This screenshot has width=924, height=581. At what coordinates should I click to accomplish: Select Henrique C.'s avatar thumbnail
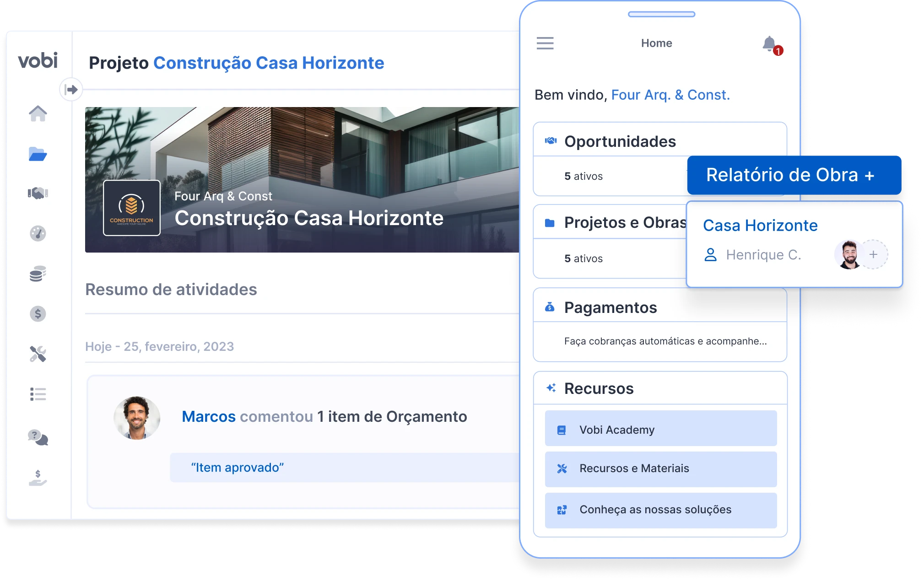[849, 254]
